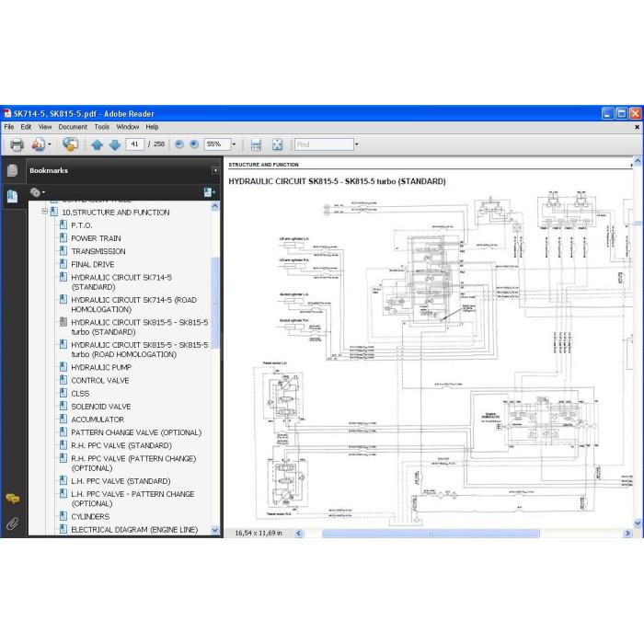Screen dimensions: 644x644
Task: Select the 10.STRUCTURE AND FUNCTION bookmark
Action: click(x=115, y=213)
